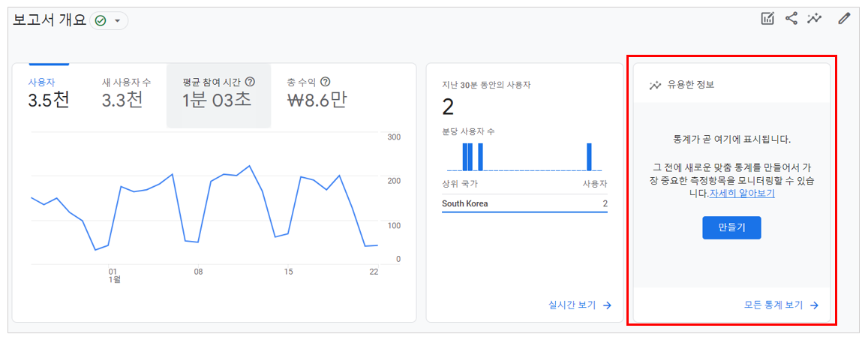Click help icon beside 총 수익
This screenshot has width=868, height=340.
(x=326, y=82)
